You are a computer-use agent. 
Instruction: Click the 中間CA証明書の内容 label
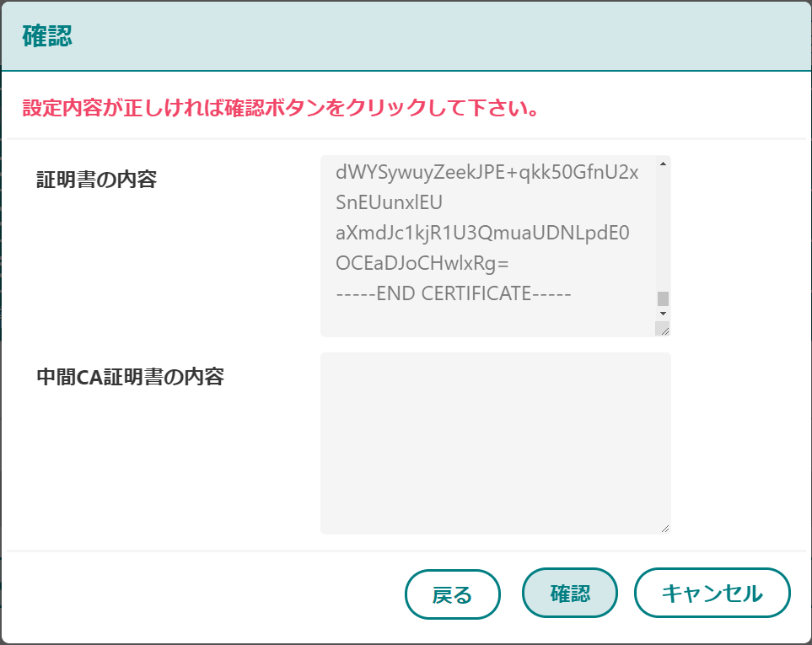(x=130, y=377)
